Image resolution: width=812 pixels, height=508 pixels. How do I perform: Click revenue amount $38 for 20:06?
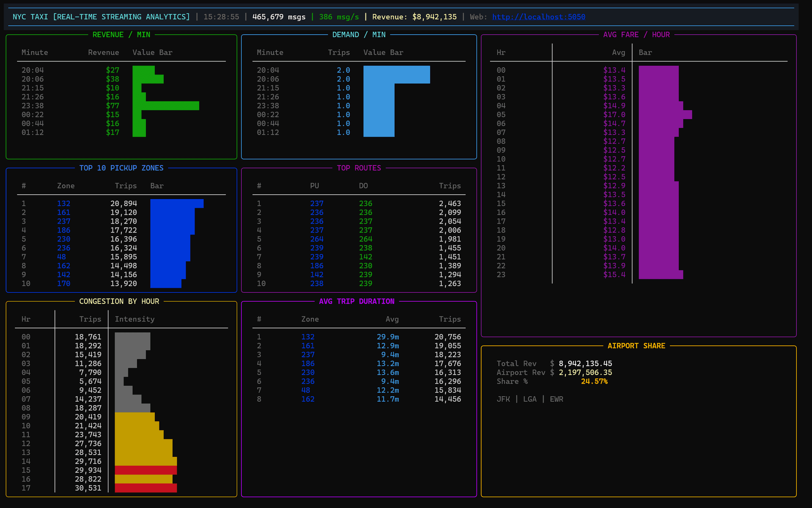coord(112,79)
